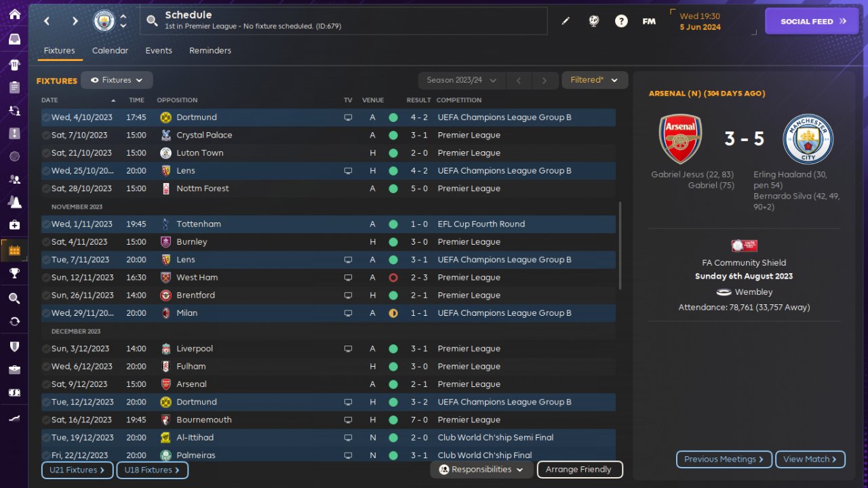Open the Scouting magnifier sidebar icon
The width and height of the screenshot is (868, 488).
(14, 298)
